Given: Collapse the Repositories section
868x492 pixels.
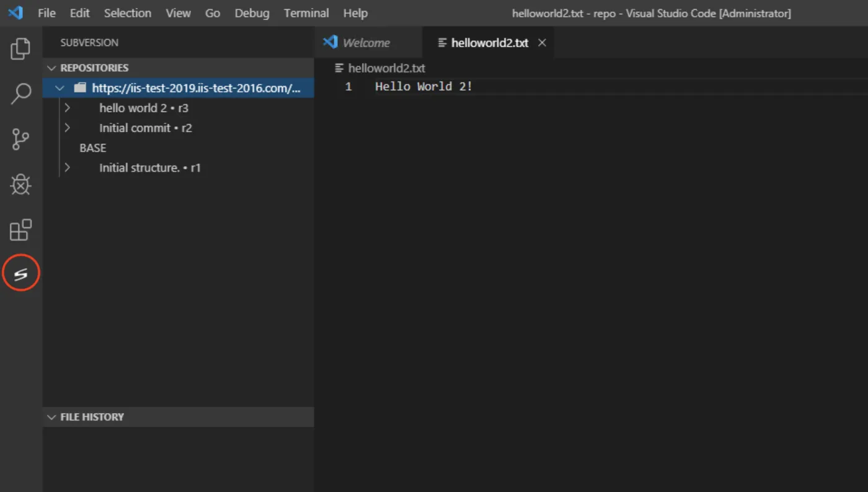Looking at the screenshot, I should pyautogui.click(x=51, y=68).
